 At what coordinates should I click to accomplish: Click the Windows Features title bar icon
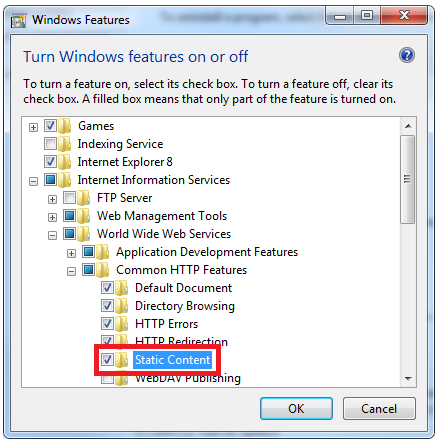click(18, 20)
